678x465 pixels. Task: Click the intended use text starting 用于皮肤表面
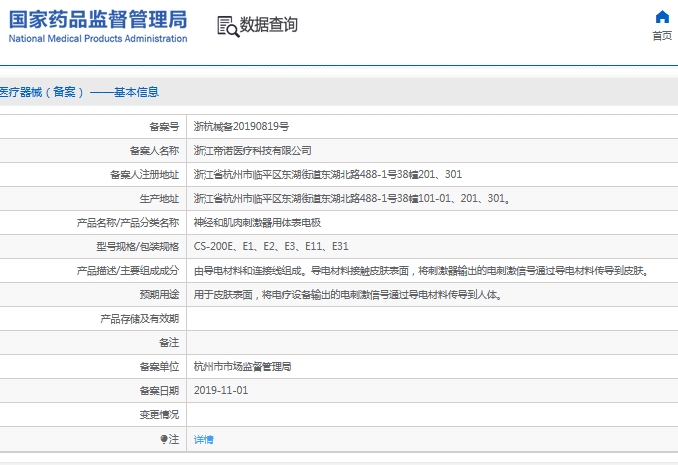(348, 295)
